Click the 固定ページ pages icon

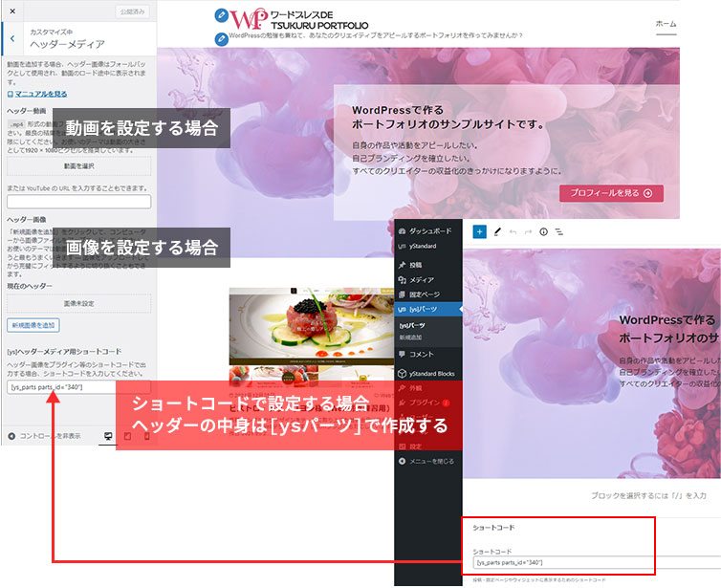pos(402,294)
